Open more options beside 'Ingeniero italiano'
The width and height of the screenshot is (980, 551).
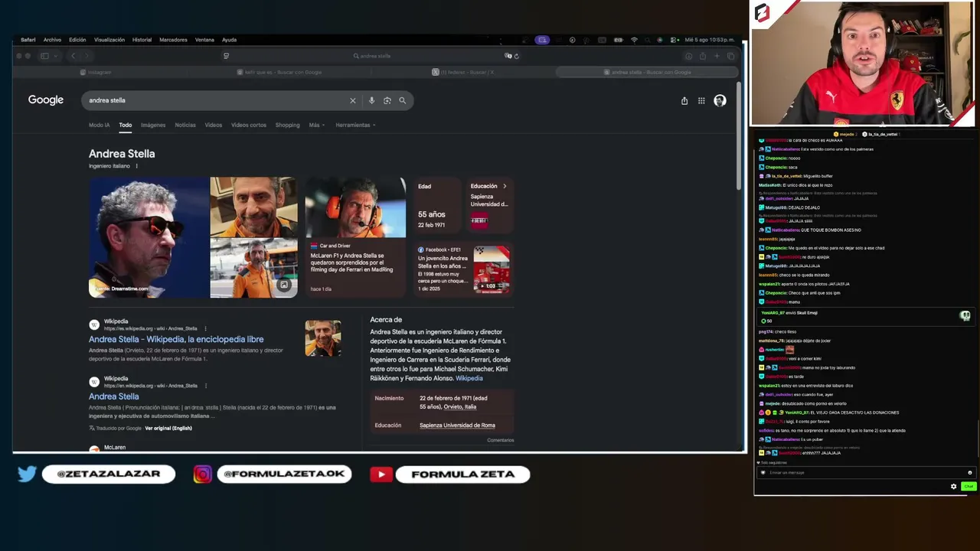click(x=137, y=166)
